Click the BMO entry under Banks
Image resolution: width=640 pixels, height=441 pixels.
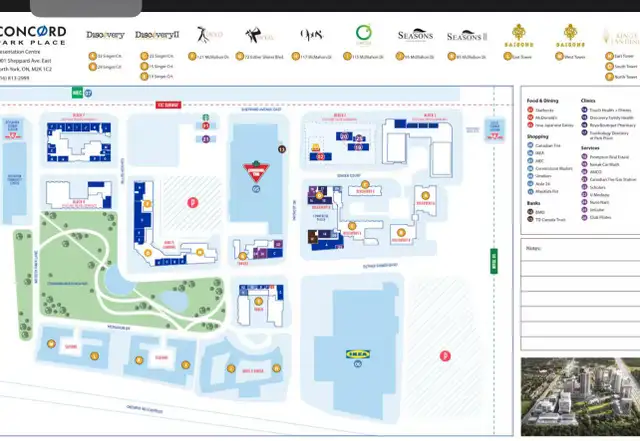542,211
